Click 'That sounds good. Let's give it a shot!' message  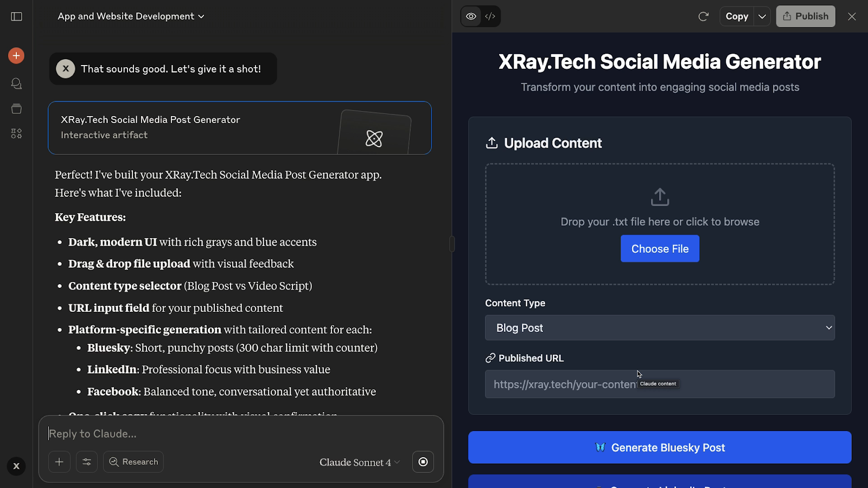[x=171, y=69]
